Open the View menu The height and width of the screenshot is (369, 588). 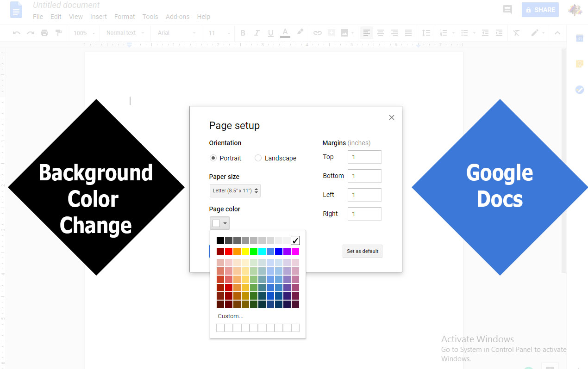76,17
